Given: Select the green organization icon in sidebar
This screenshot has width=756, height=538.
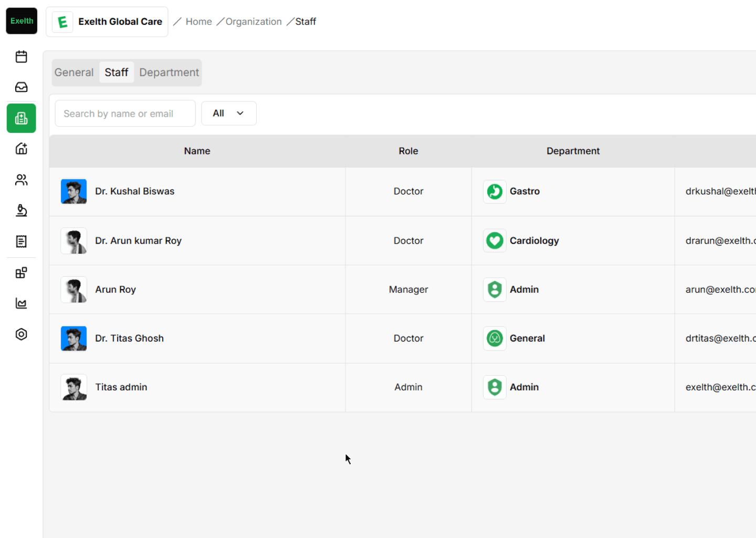Looking at the screenshot, I should click(x=22, y=118).
